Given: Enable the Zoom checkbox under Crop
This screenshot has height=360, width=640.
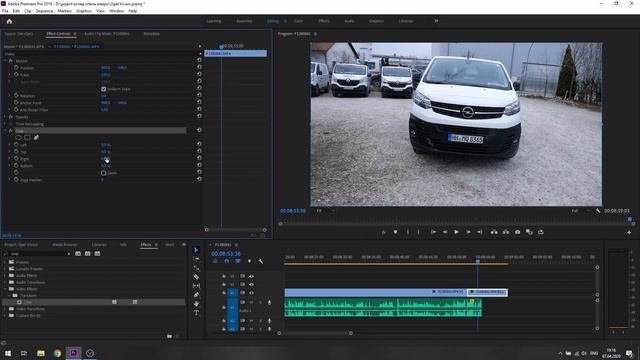Looking at the screenshot, I should [104, 173].
